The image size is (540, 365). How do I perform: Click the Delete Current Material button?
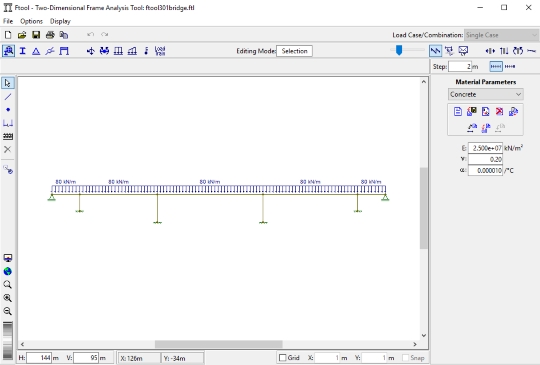pos(499,112)
